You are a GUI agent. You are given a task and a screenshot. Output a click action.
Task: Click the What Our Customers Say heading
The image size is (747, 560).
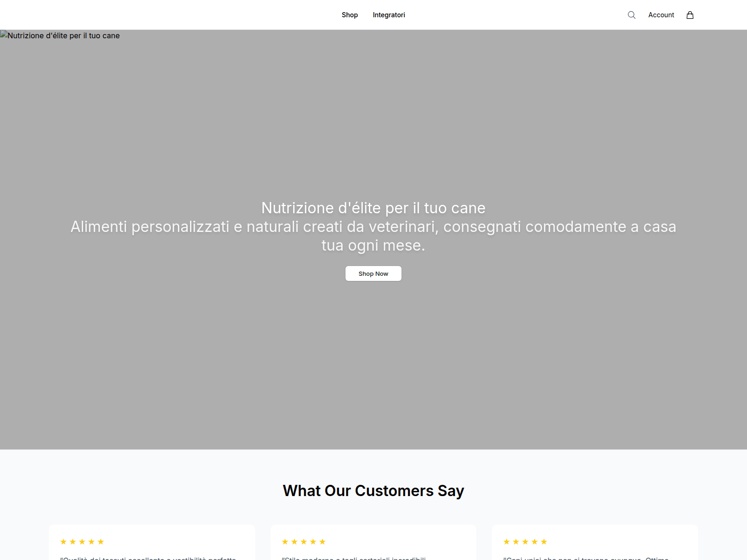click(x=373, y=491)
